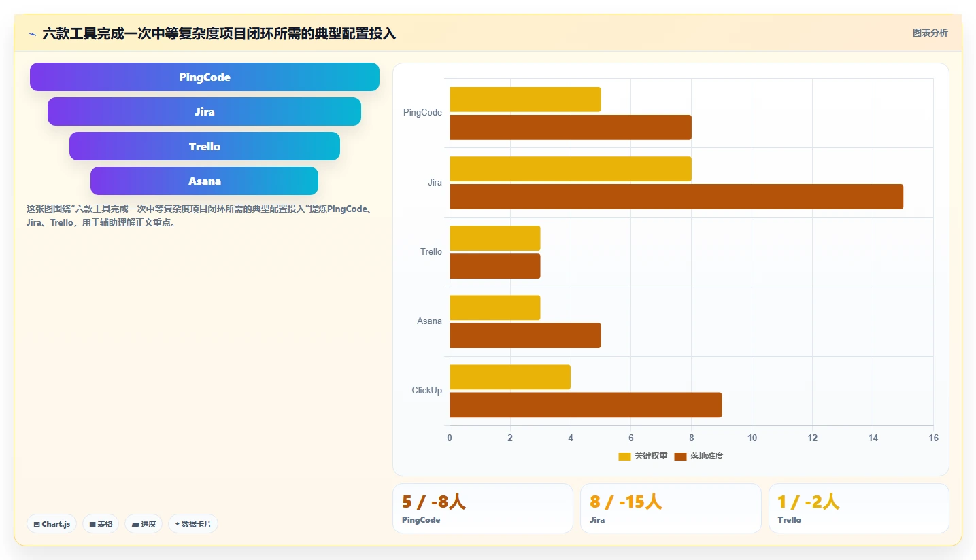Open the '1 / -2人' Trello data card

[859, 508]
